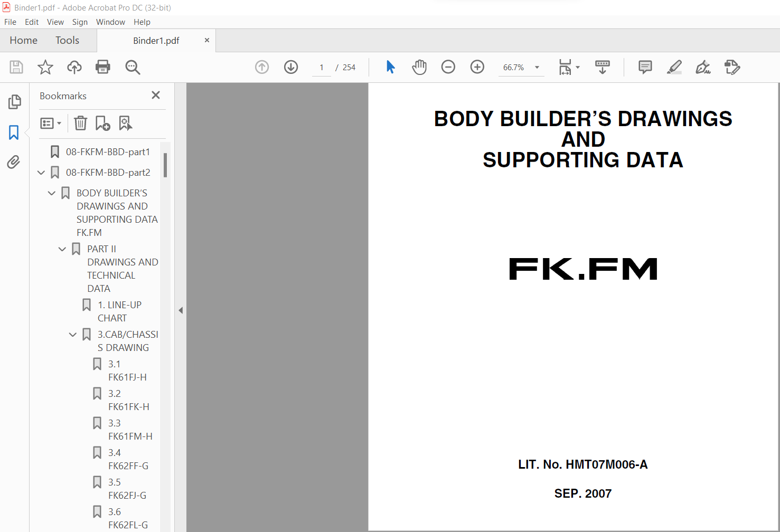
Task: Open the View menu
Action: (x=55, y=22)
